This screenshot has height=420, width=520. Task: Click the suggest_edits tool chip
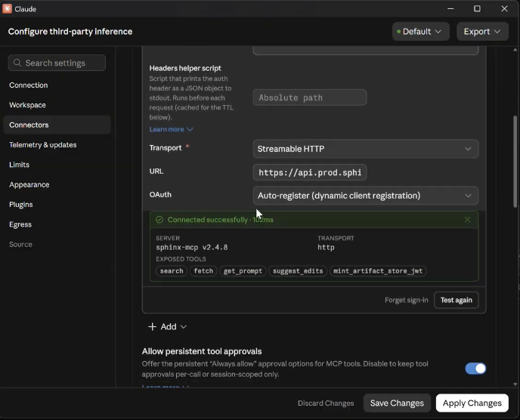(298, 271)
